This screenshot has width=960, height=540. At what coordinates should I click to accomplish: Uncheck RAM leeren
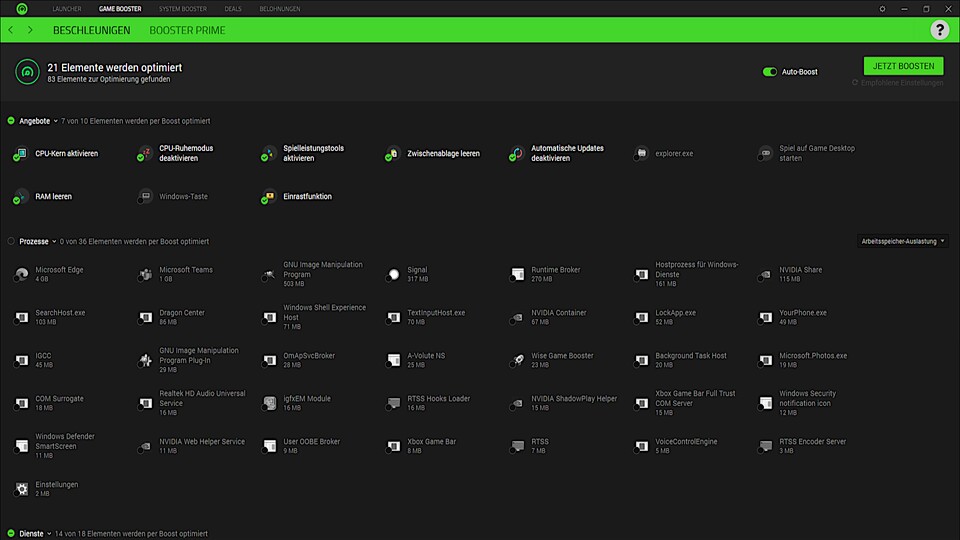17,200
